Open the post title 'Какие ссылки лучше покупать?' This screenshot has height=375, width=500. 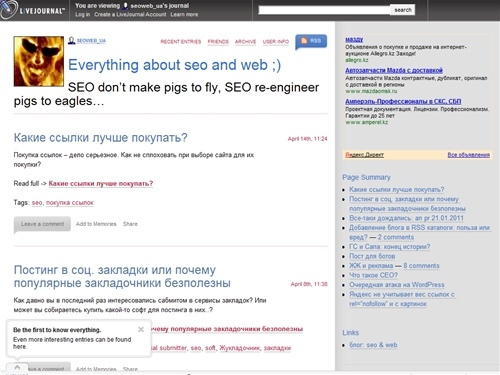(x=100, y=137)
